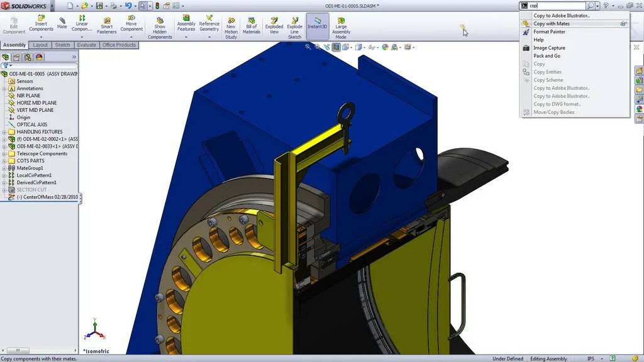Open Insert Components dropdown arrow
The height and width of the screenshot is (362, 644).
pyautogui.click(x=41, y=37)
